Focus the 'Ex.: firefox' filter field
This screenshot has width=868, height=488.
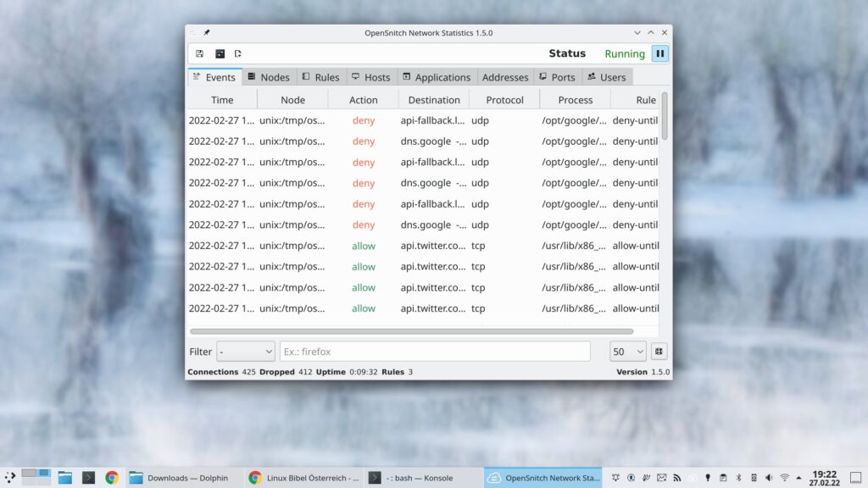pos(435,352)
